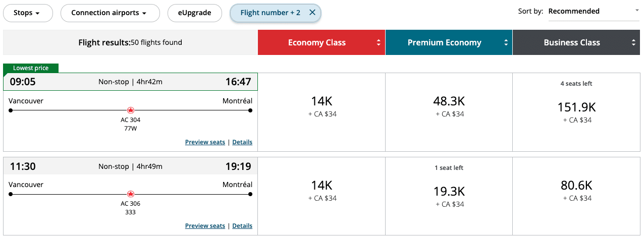Expand the Connection airports filter
This screenshot has height=239, width=644.
(110, 13)
